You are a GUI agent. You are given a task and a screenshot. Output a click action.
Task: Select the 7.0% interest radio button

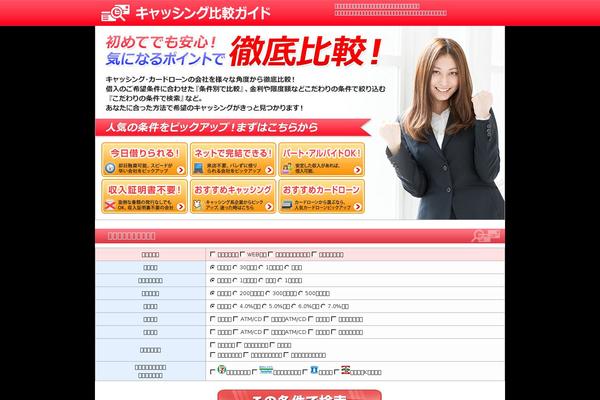pos(323,306)
